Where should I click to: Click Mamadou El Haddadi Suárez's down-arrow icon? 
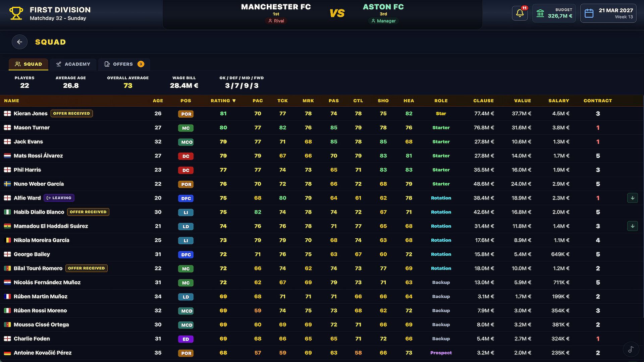point(633,226)
